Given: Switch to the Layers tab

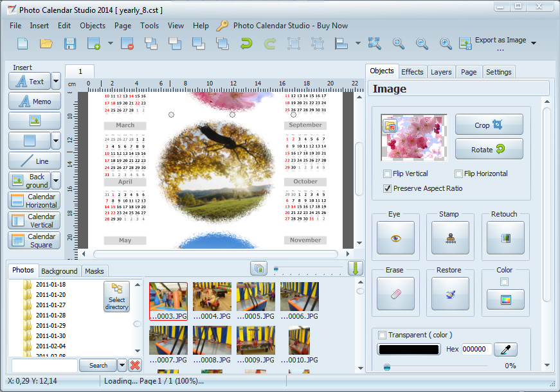Looking at the screenshot, I should pyautogui.click(x=441, y=72).
